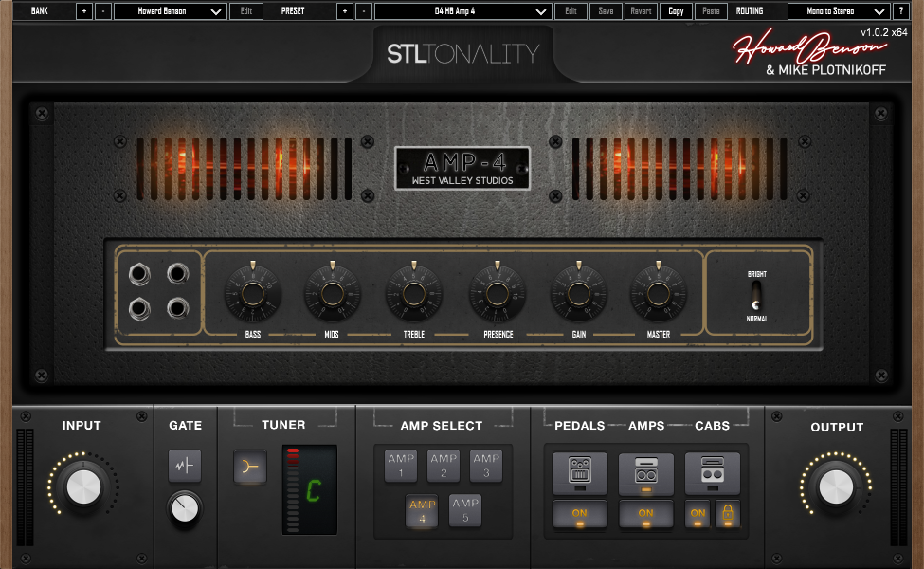This screenshot has width=924, height=569.
Task: Click the Revert button
Action: [641, 11]
